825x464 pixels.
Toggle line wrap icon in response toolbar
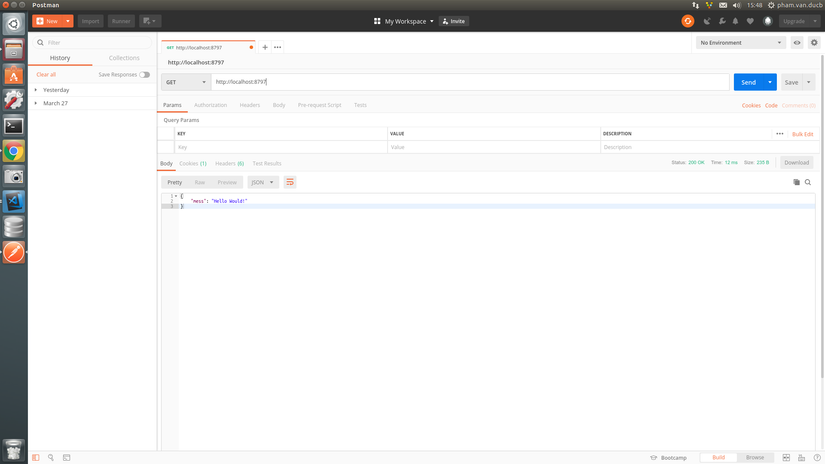click(x=290, y=182)
